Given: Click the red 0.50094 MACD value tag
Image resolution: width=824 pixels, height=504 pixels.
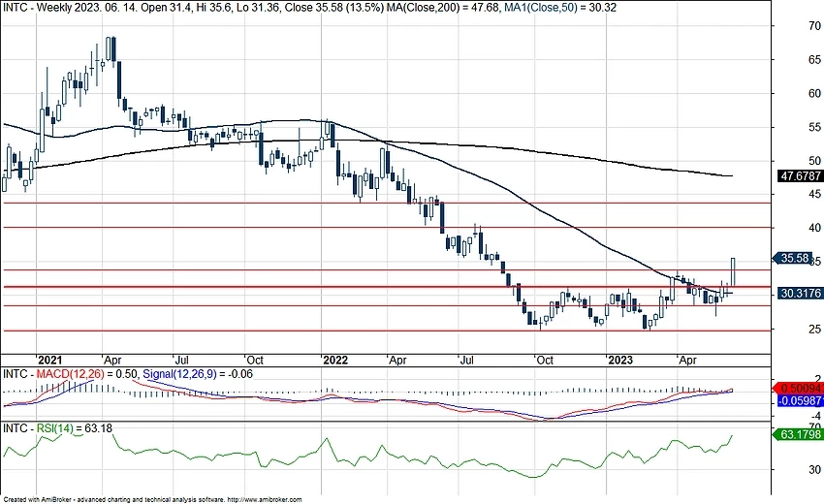Looking at the screenshot, I should pyautogui.click(x=800, y=389).
